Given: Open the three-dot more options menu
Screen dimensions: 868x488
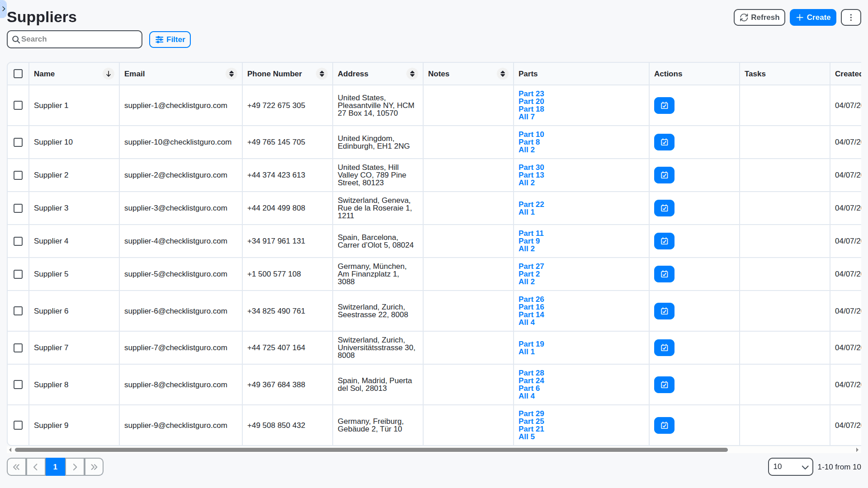Looking at the screenshot, I should pyautogui.click(x=850, y=17).
